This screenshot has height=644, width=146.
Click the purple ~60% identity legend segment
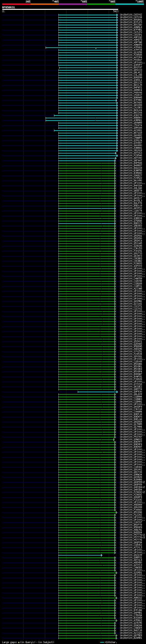point(73,4)
